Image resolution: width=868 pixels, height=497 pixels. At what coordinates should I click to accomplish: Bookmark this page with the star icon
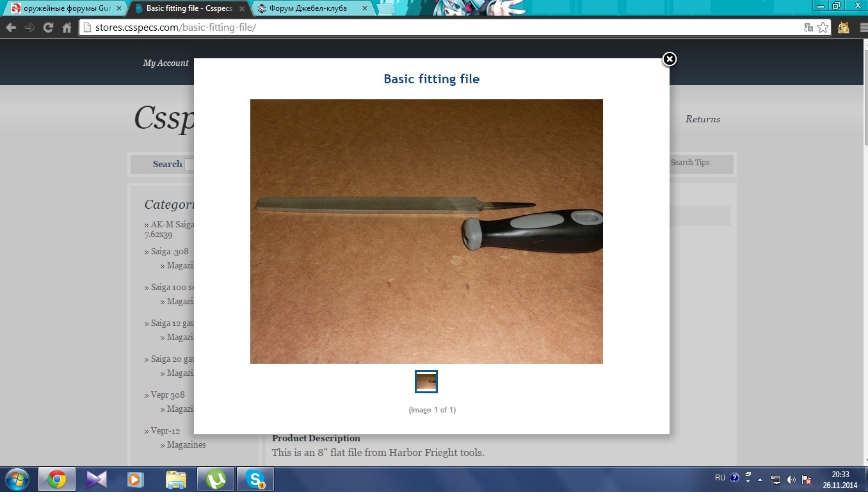click(x=823, y=28)
